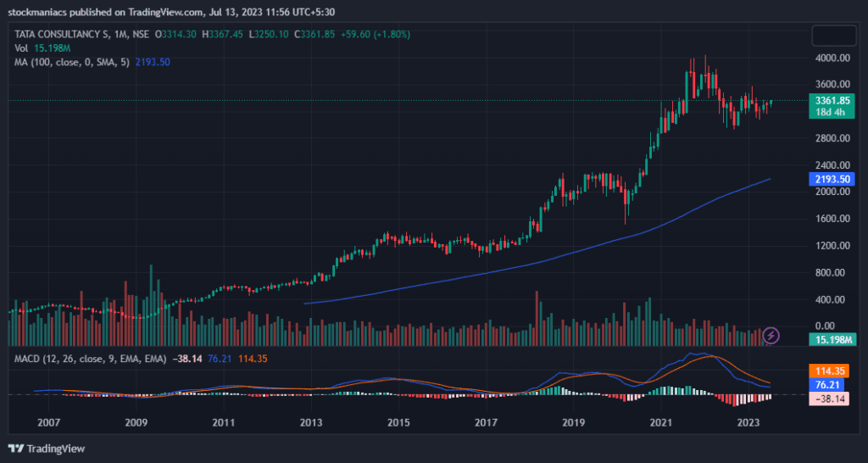868x463 pixels.
Task: Click the +59.60 (+1.80%) change value
Action: click(x=375, y=34)
